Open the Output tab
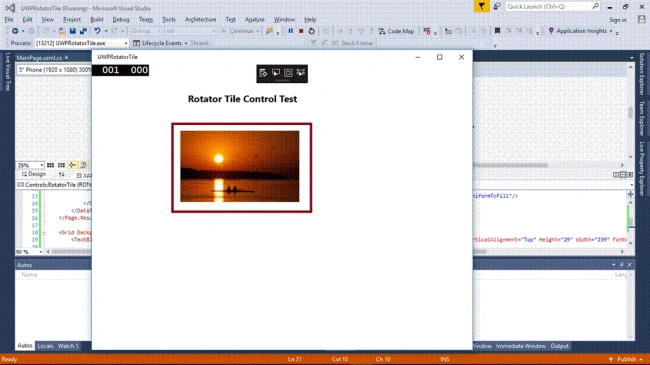Viewport: 650px width, 365px height. [560, 346]
